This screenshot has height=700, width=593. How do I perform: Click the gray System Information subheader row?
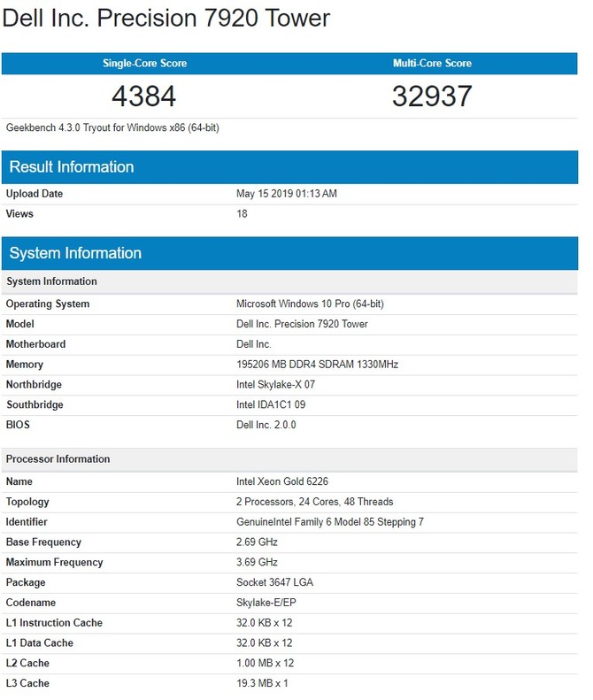(x=289, y=281)
